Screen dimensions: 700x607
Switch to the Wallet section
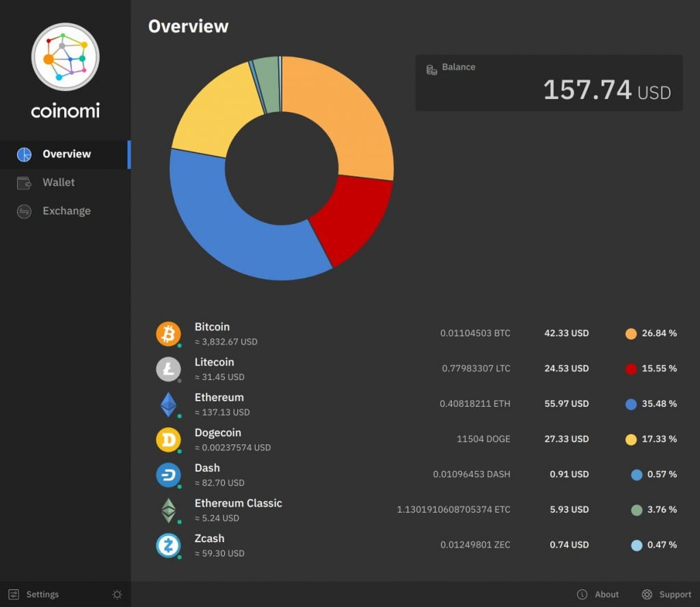tap(57, 183)
